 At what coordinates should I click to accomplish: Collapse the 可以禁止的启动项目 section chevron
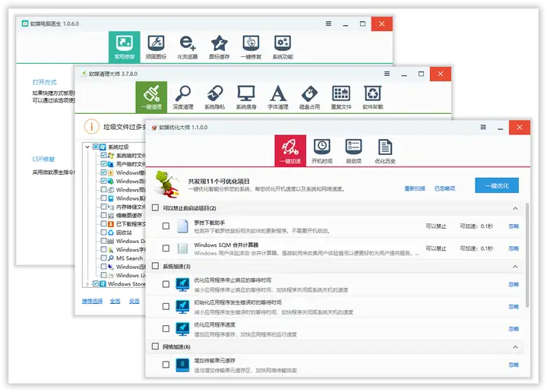pos(515,209)
